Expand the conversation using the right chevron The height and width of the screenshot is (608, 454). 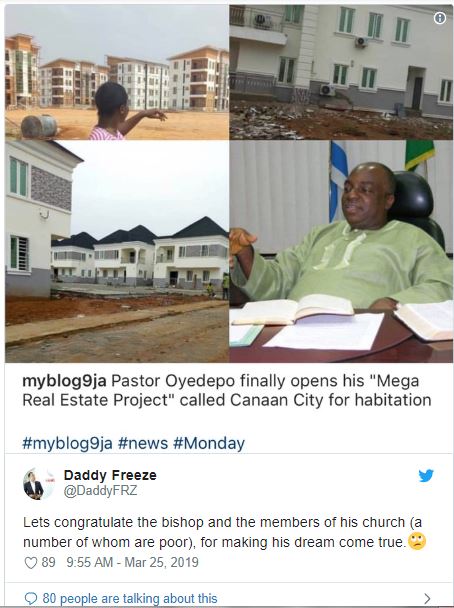point(427,598)
